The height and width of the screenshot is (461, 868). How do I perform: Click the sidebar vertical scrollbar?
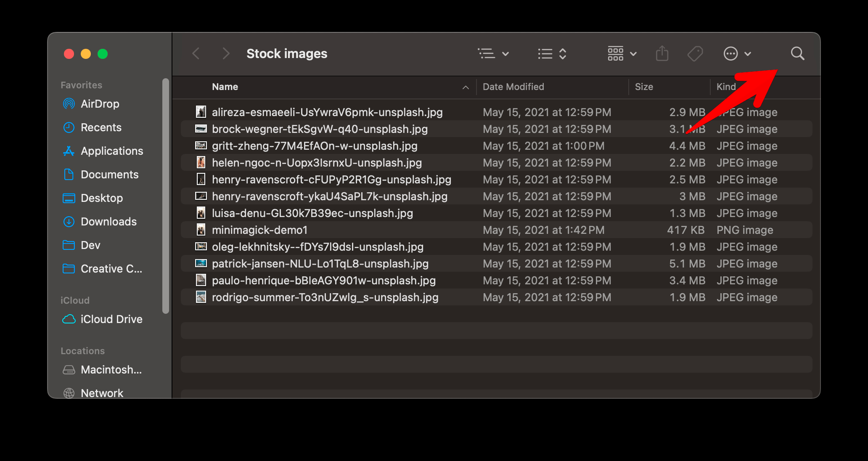click(166, 196)
